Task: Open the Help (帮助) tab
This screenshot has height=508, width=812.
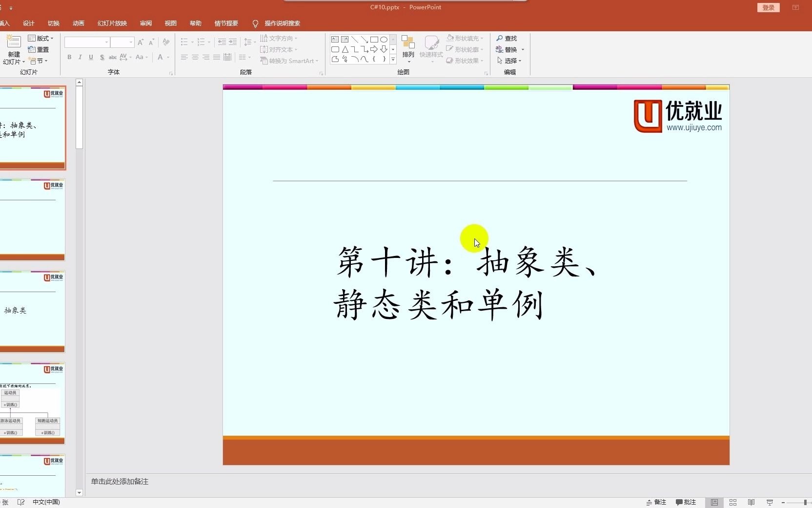Action: (196, 23)
